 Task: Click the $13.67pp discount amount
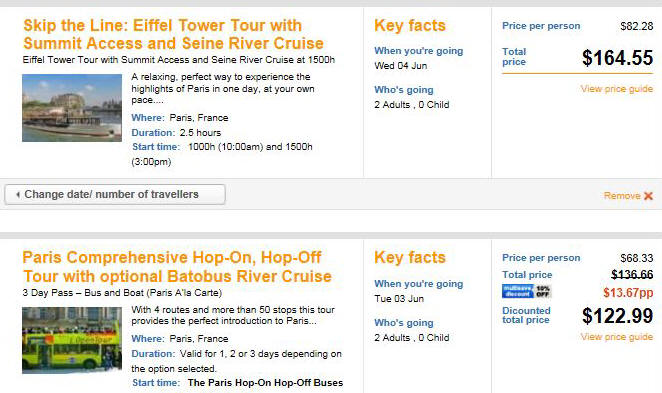[628, 293]
